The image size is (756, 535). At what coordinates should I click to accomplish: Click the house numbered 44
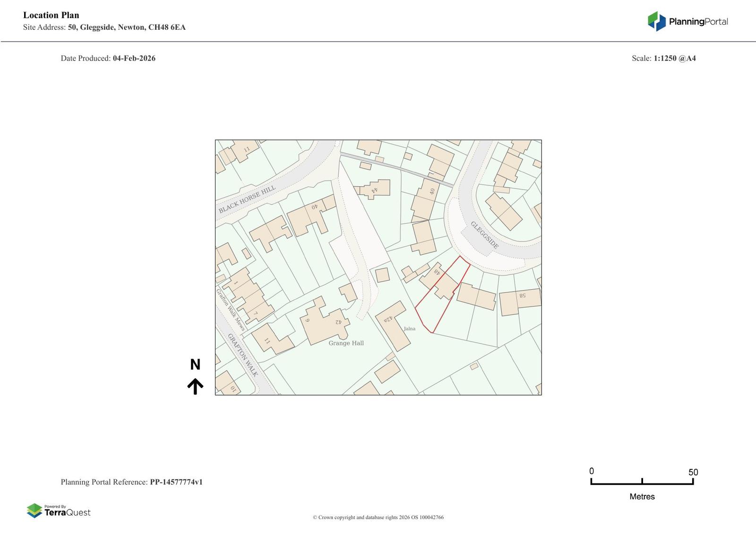(x=376, y=189)
